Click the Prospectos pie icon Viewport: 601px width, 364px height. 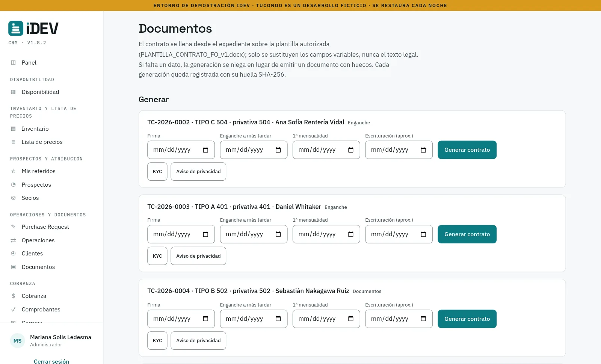pyautogui.click(x=14, y=185)
